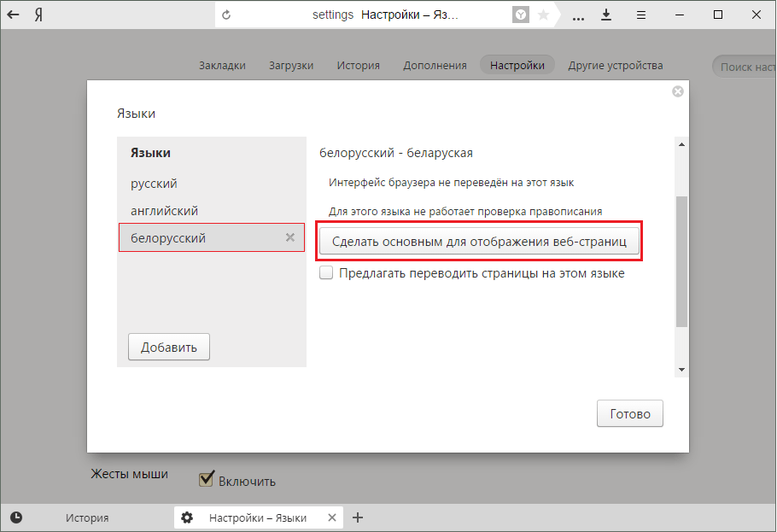The width and height of the screenshot is (777, 532).
Task: Enable offering to translate pages in this language
Action: point(326,272)
